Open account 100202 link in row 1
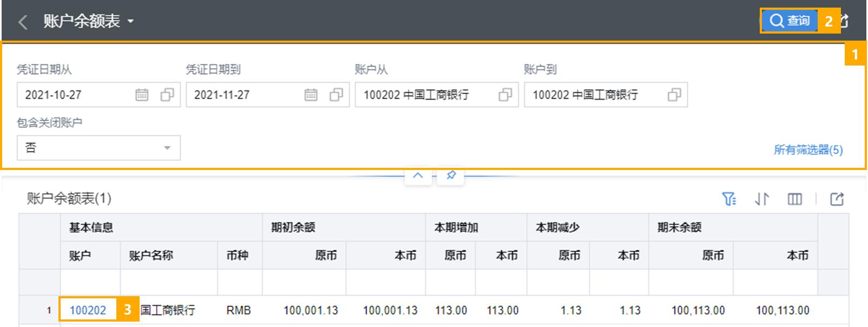 tap(88, 310)
